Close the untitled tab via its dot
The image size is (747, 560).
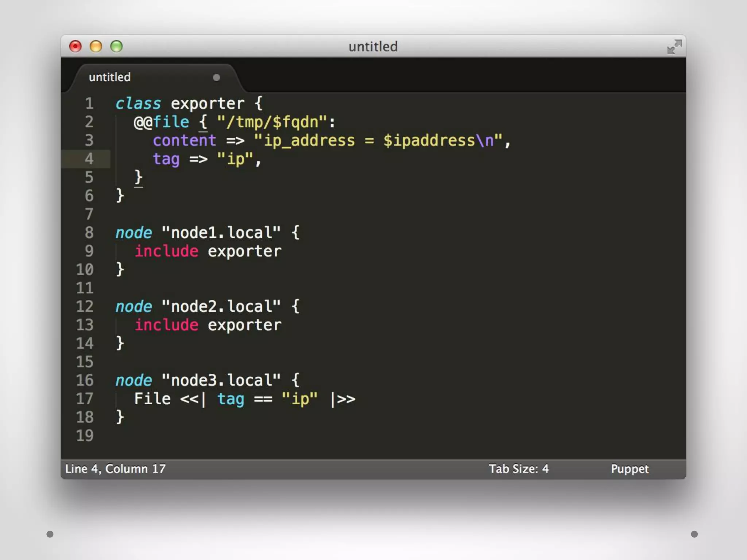(216, 77)
